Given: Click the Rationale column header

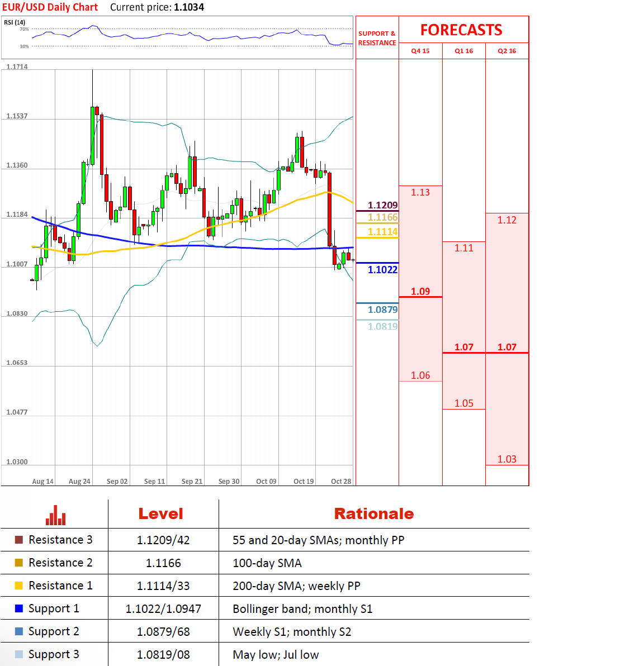Looking at the screenshot, I should click(x=374, y=514).
